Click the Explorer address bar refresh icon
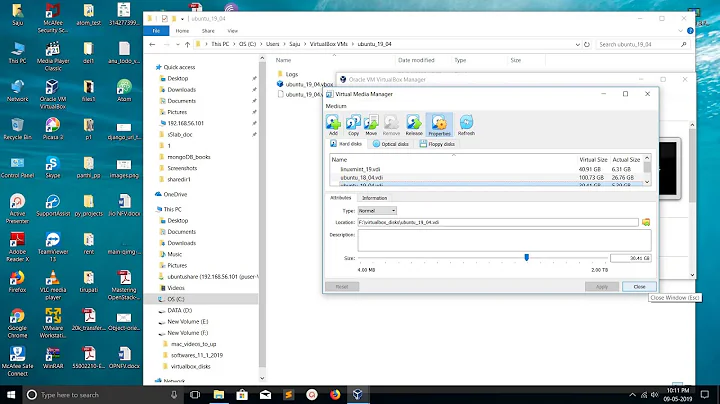720x404 pixels. click(587, 45)
